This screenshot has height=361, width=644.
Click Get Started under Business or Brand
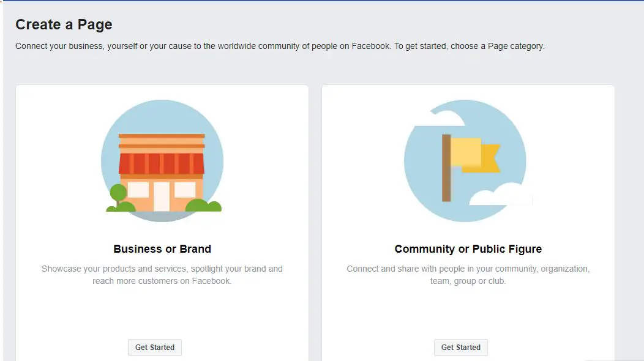155,348
